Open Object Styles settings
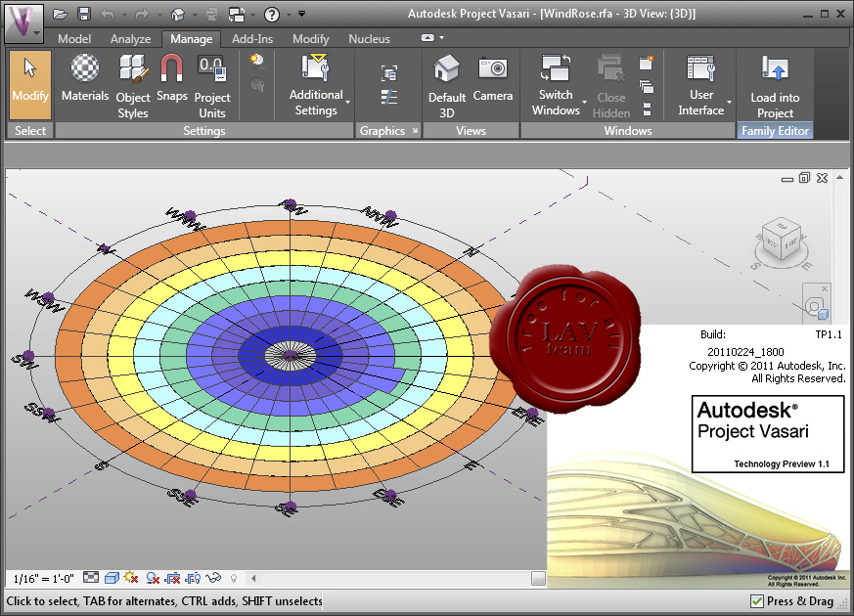854x616 pixels. pyautogui.click(x=133, y=86)
